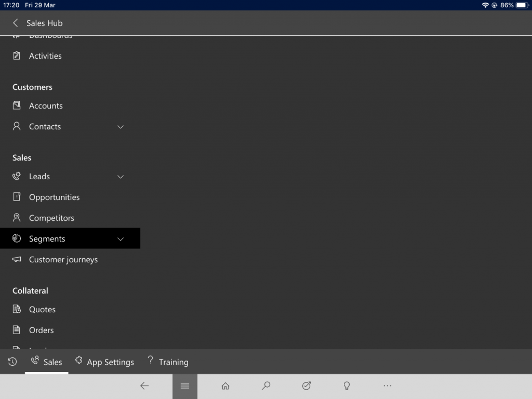Viewport: 532px width, 399px height.
Task: Open the ellipsis for more commands
Action: [x=387, y=386]
